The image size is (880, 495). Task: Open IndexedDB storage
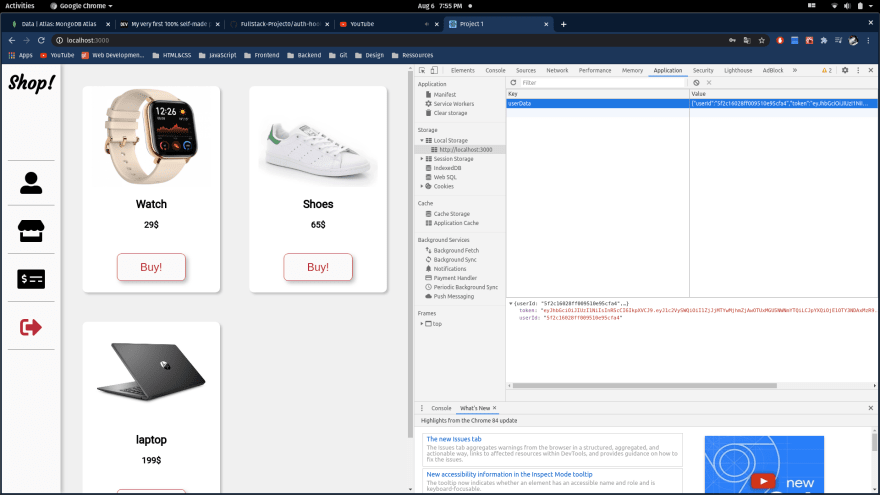[447, 168]
